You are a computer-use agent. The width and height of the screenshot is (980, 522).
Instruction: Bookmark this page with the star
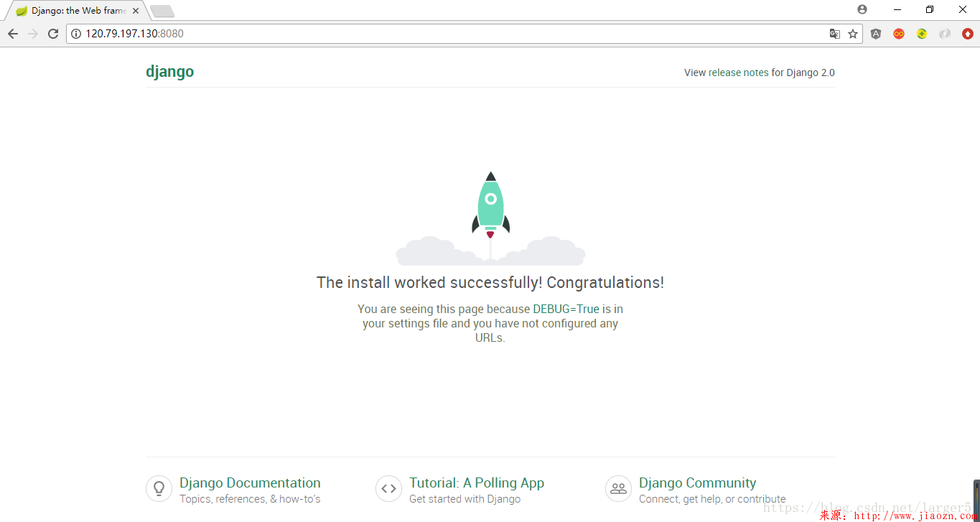point(853,34)
